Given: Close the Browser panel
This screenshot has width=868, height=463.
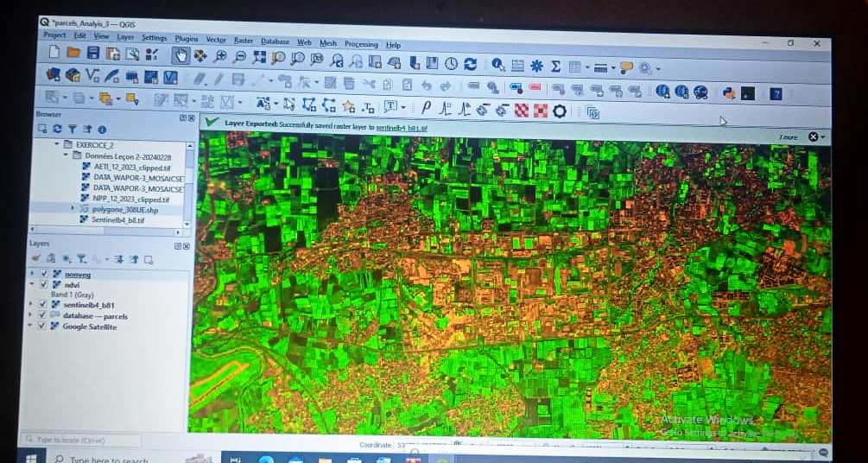Looking at the screenshot, I should pyautogui.click(x=192, y=118).
